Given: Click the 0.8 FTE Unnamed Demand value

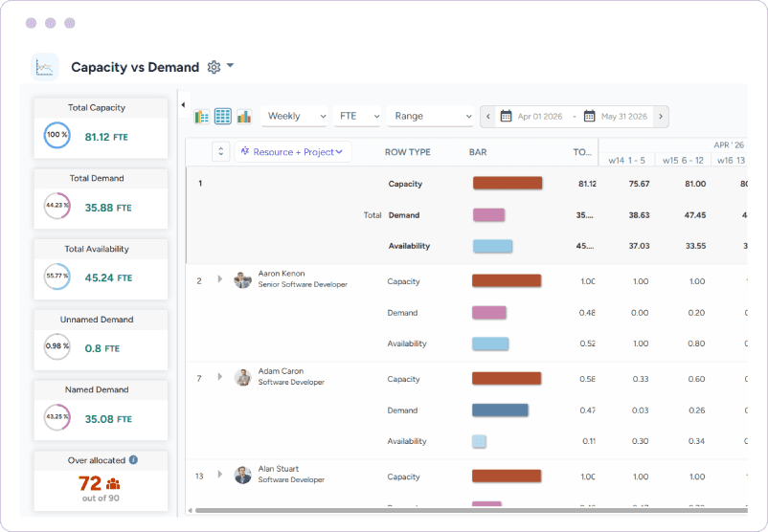Looking at the screenshot, I should pos(102,348).
